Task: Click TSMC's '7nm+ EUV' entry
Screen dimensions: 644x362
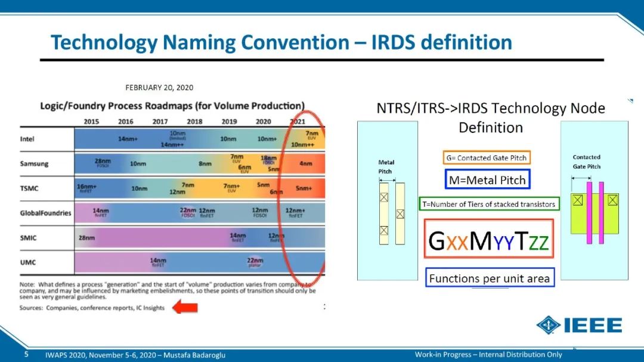Action: coord(231,188)
